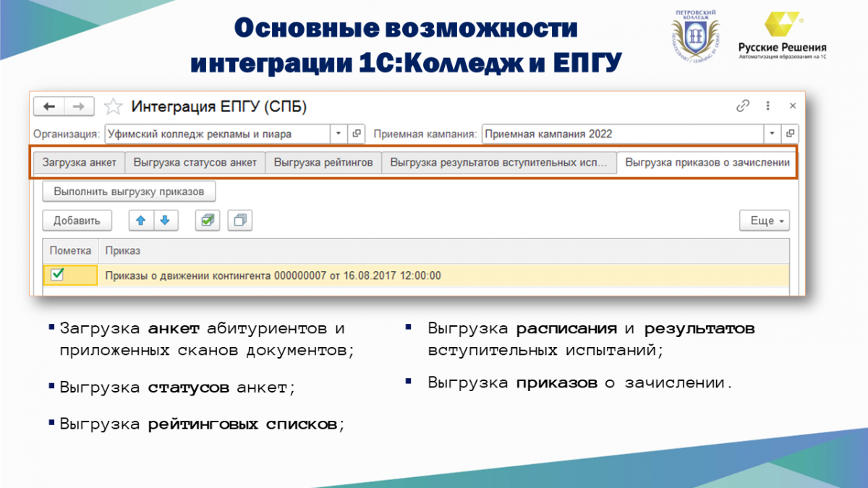This screenshot has width=868, height=488.
Task: Open the Еще dropdown menu
Action: pos(764,221)
